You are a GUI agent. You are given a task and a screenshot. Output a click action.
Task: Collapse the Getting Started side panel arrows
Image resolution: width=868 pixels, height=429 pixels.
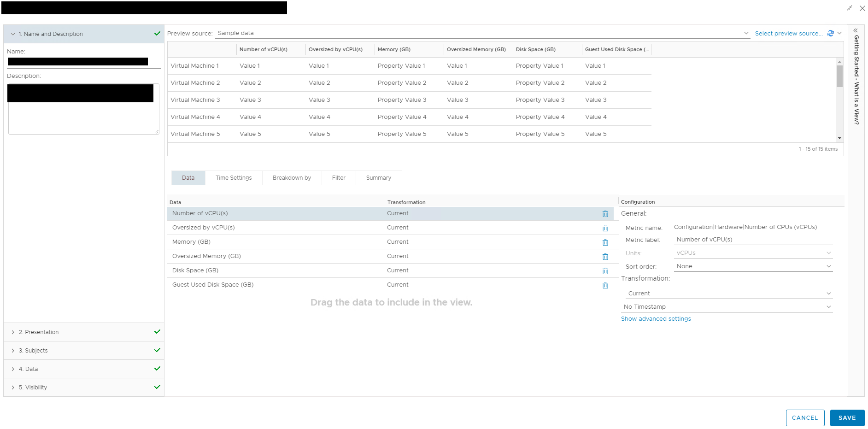click(x=856, y=30)
